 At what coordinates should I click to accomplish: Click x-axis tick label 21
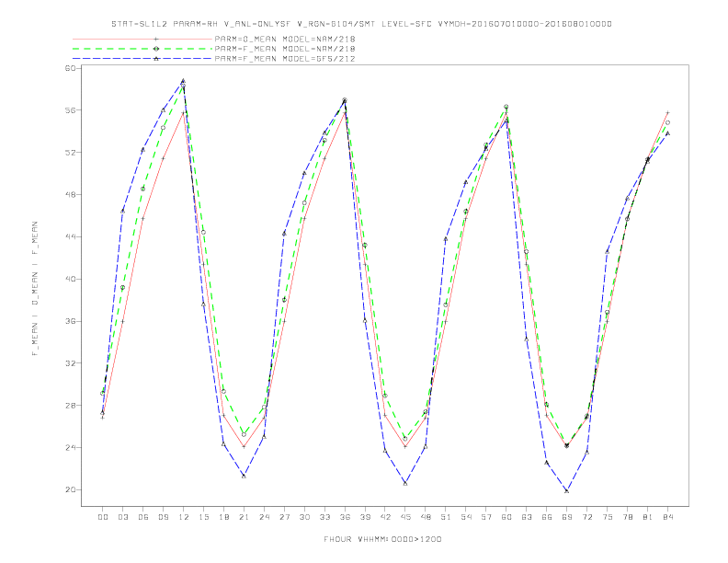click(x=245, y=517)
